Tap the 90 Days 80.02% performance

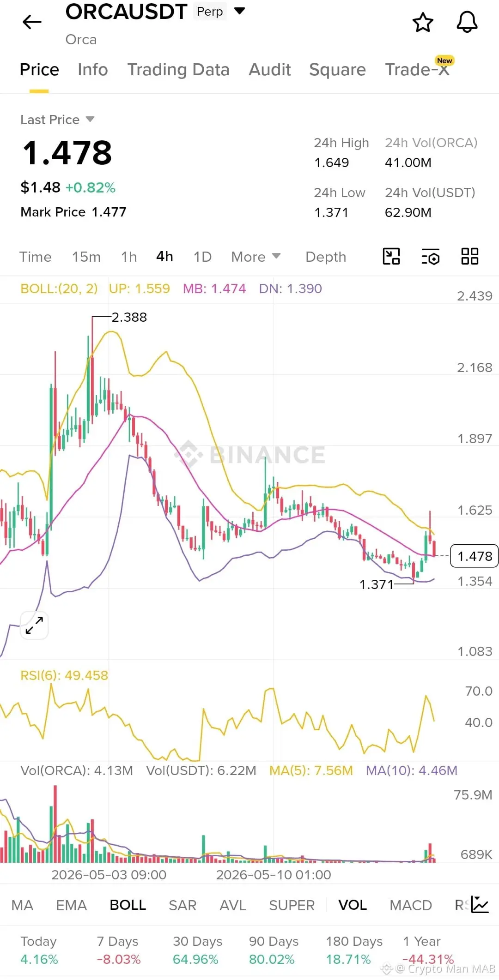pos(274,950)
